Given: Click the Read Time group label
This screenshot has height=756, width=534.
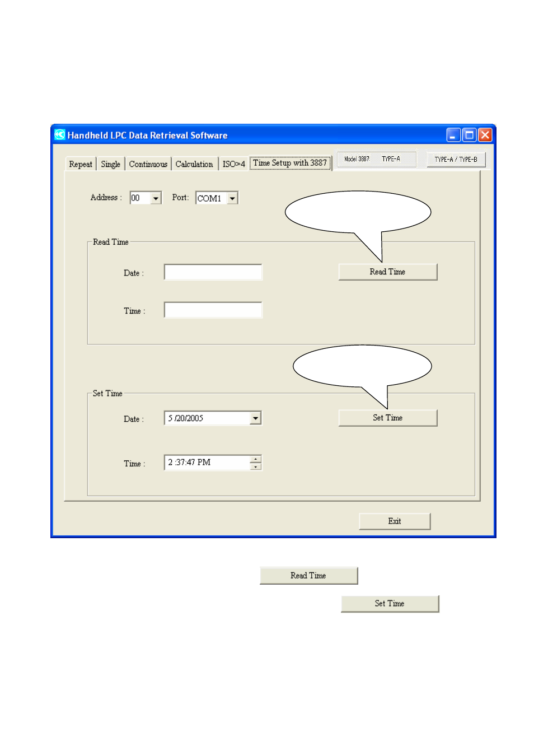Looking at the screenshot, I should (x=111, y=242).
